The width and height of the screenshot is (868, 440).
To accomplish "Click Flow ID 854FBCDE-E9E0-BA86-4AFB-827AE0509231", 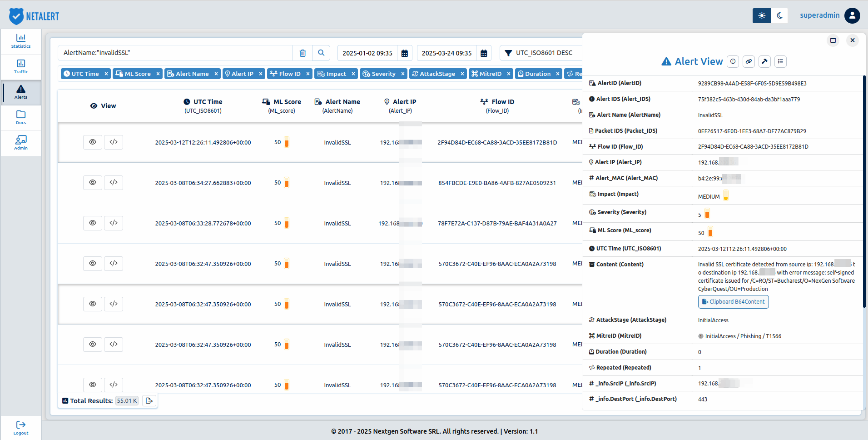I will click(x=497, y=183).
